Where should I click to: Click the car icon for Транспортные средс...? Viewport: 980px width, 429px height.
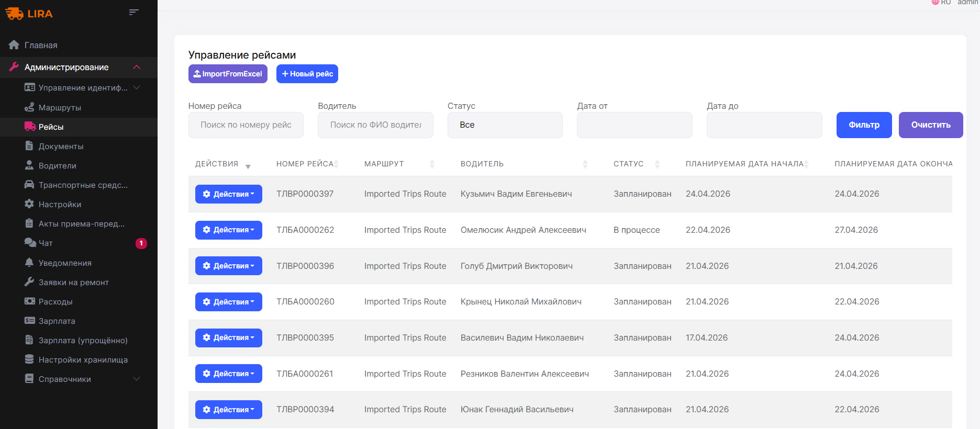[30, 185]
